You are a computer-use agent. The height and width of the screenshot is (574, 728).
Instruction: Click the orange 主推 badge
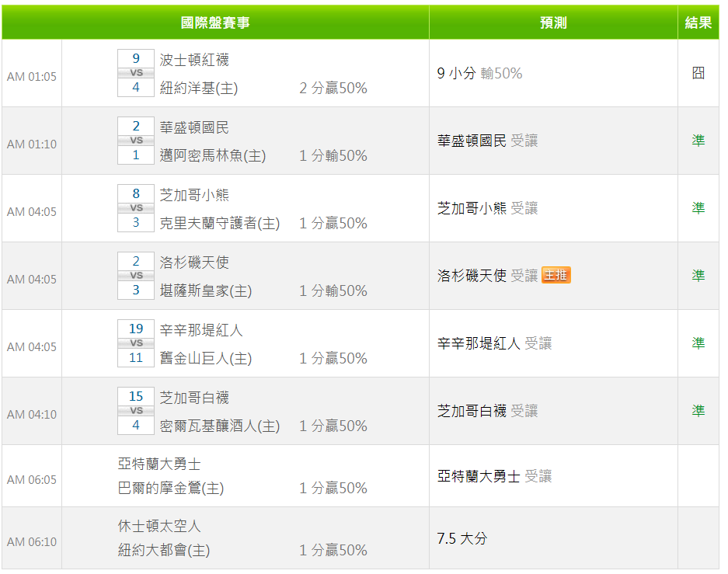tap(556, 275)
